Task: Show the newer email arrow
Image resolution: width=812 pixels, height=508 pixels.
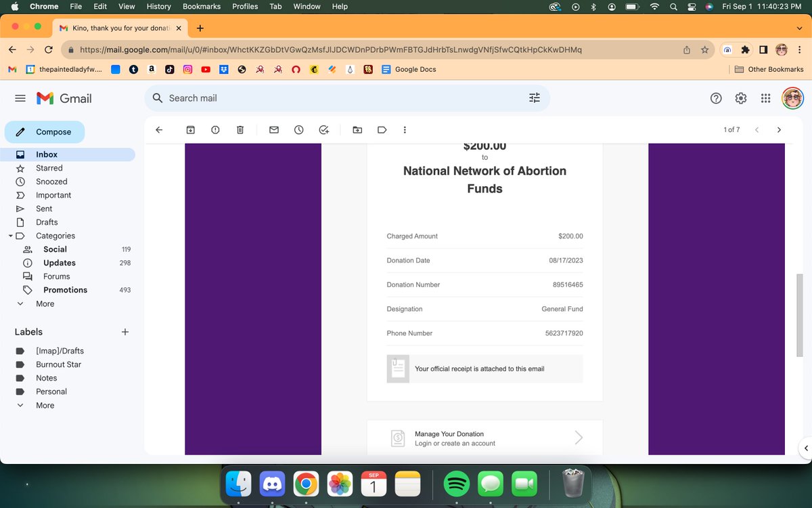Action: [x=757, y=129]
